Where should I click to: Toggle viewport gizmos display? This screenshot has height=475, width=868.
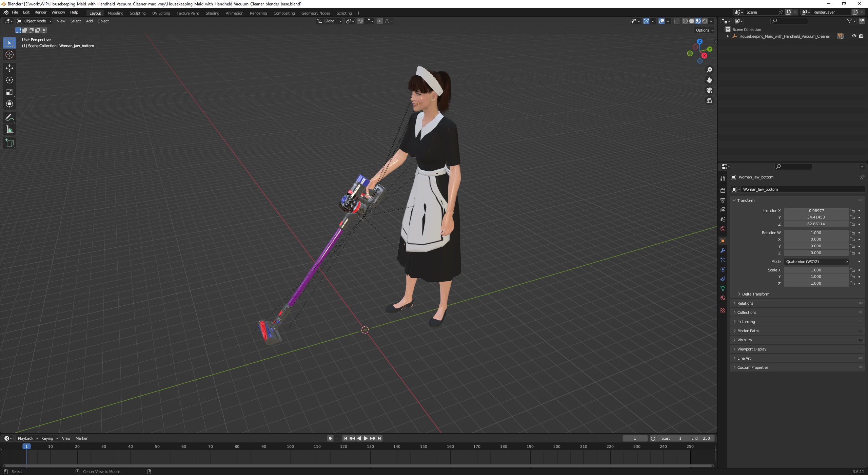pos(646,21)
